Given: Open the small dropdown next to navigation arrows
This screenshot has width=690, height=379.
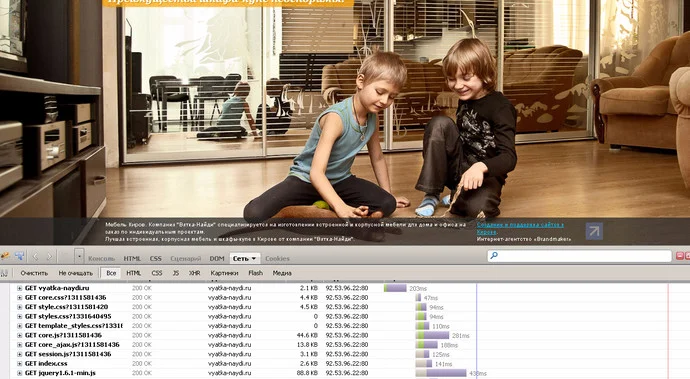Looking at the screenshot, I should coord(79,256).
